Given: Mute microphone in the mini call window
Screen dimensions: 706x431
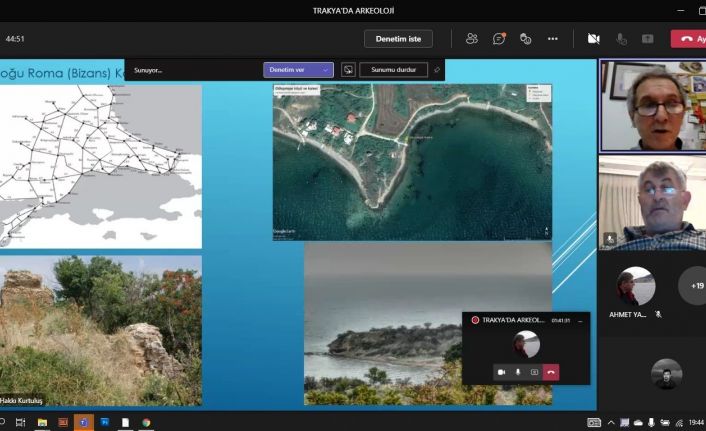Looking at the screenshot, I should 517,372.
